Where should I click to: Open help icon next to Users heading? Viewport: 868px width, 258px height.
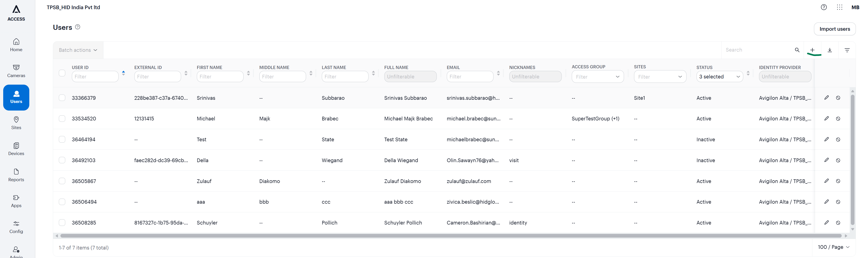(x=78, y=27)
